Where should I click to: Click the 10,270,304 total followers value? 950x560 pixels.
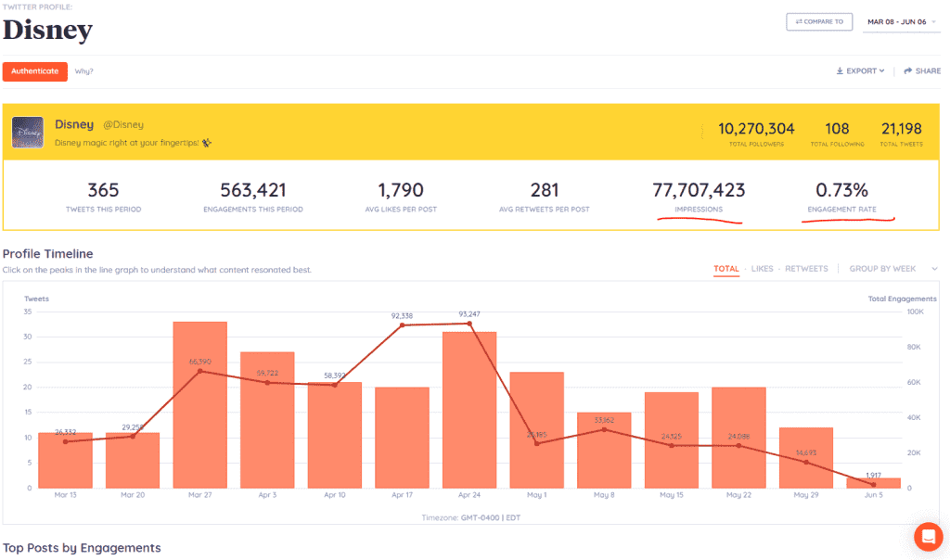click(x=756, y=129)
